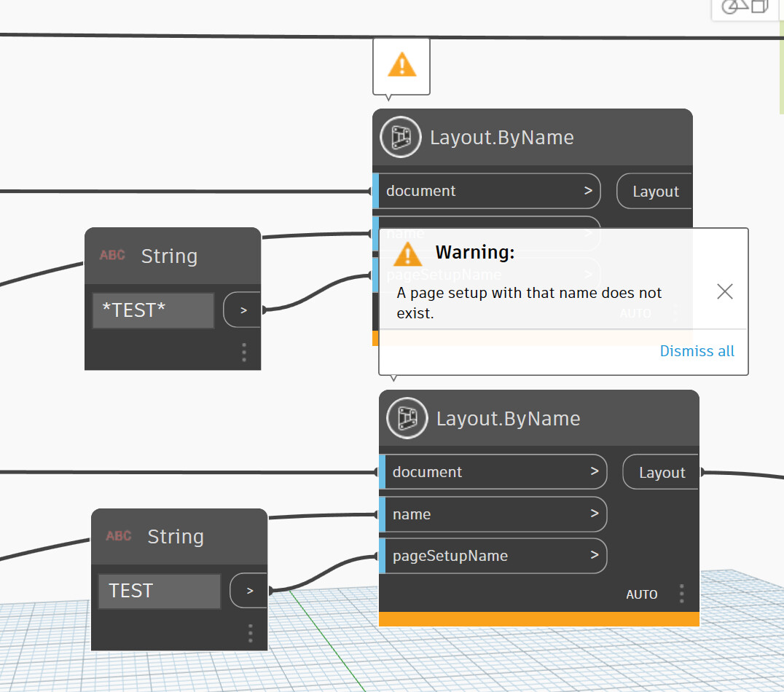Click the String title of the *TEST* node

(x=169, y=256)
